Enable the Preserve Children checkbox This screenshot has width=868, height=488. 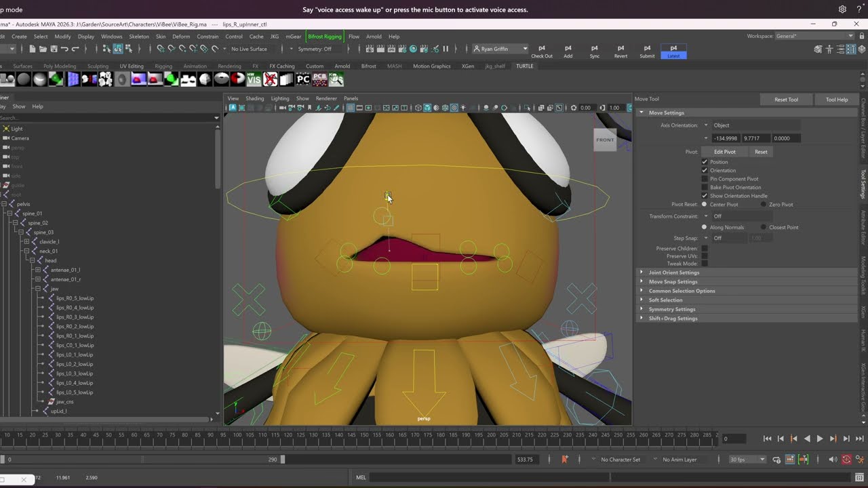click(x=705, y=249)
